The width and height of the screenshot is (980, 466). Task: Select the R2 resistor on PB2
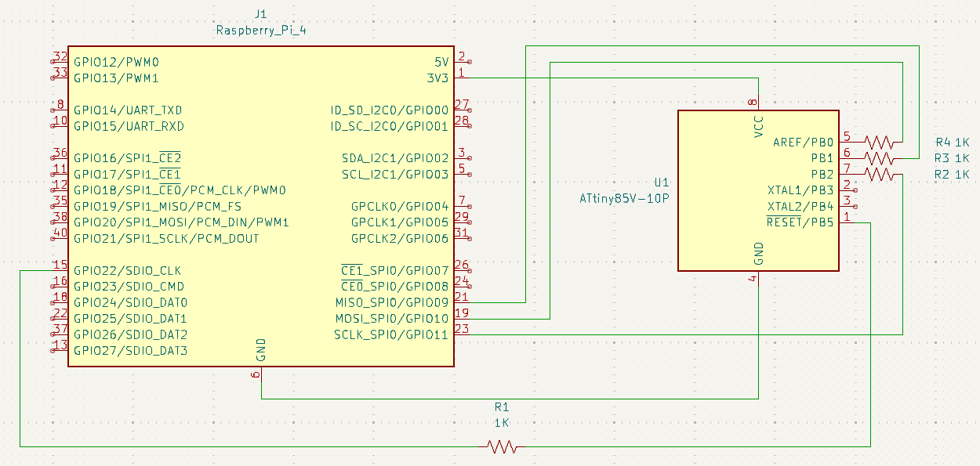pyautogui.click(x=880, y=174)
